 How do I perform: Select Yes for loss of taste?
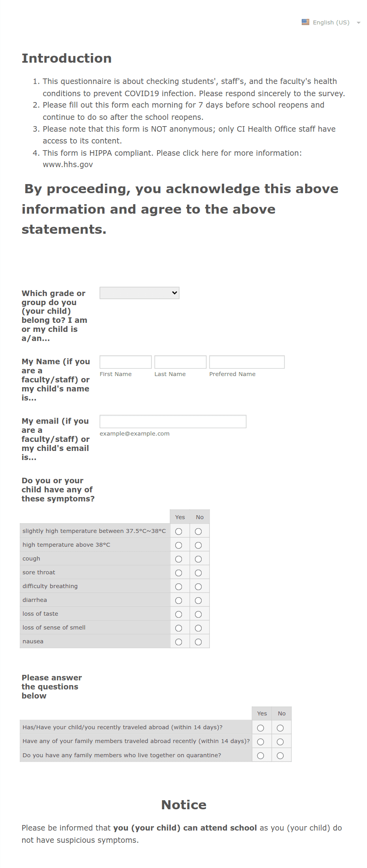point(179,614)
